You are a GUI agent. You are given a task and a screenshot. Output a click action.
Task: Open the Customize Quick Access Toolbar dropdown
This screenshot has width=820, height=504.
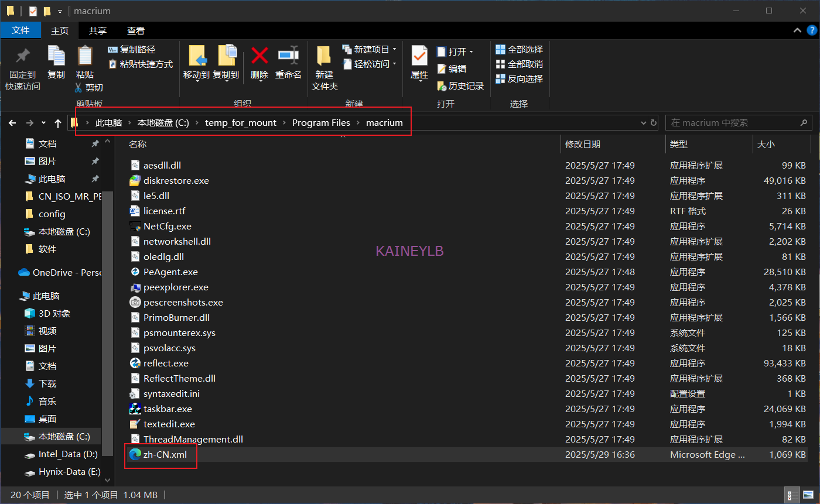click(x=60, y=11)
